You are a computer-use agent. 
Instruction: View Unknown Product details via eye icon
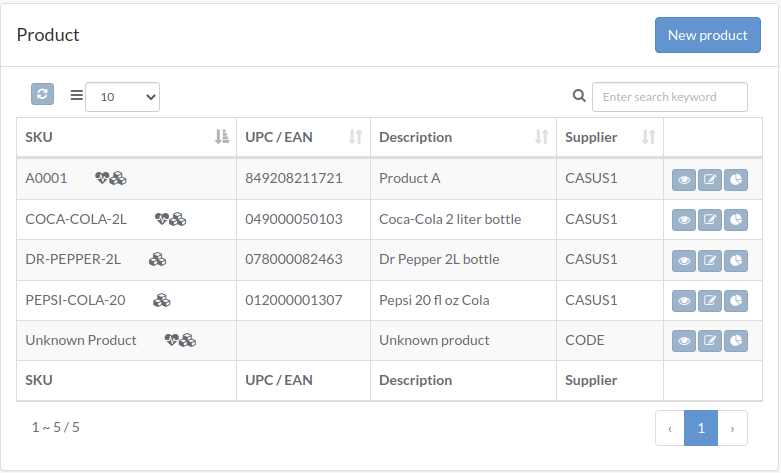(684, 341)
